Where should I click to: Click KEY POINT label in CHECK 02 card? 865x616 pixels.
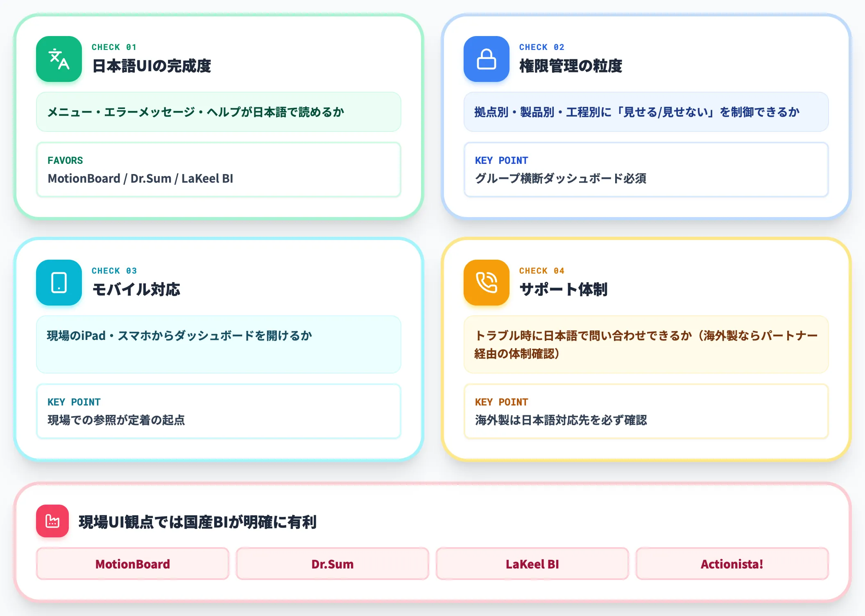[x=502, y=161]
